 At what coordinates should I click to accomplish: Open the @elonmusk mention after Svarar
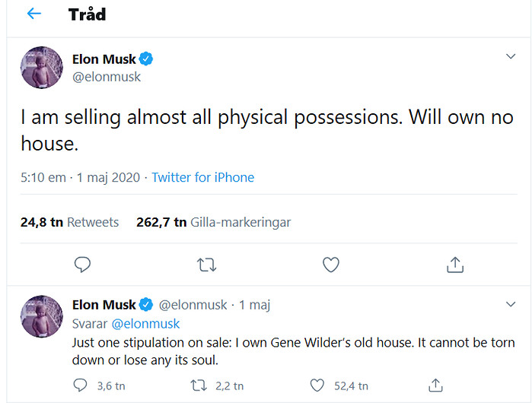tap(146, 324)
